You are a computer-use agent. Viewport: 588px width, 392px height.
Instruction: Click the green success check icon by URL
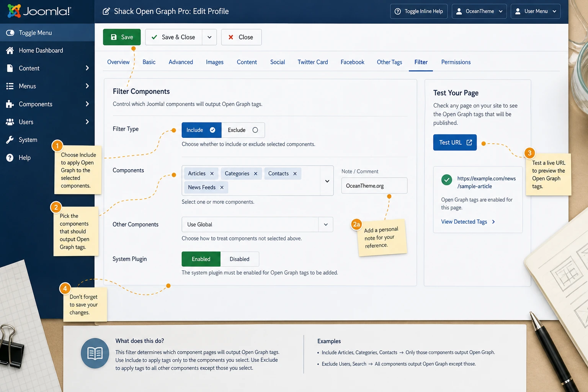(447, 180)
